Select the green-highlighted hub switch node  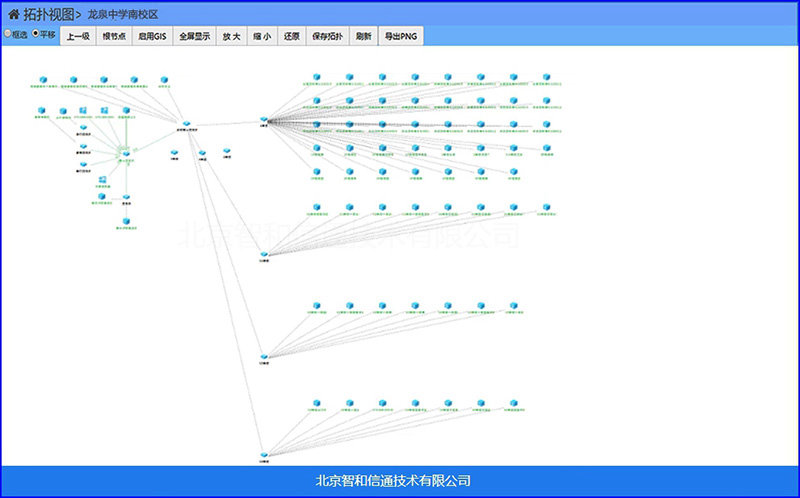pos(126,153)
